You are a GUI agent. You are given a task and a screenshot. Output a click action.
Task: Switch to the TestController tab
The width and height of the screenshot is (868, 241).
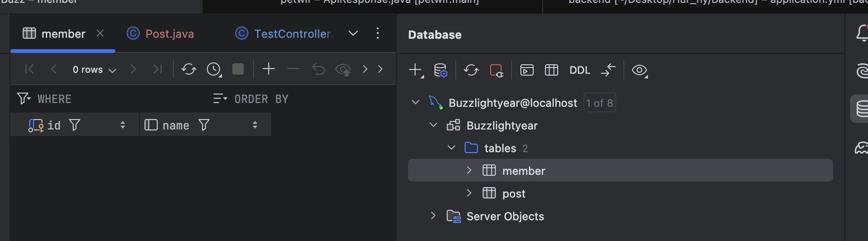point(292,34)
